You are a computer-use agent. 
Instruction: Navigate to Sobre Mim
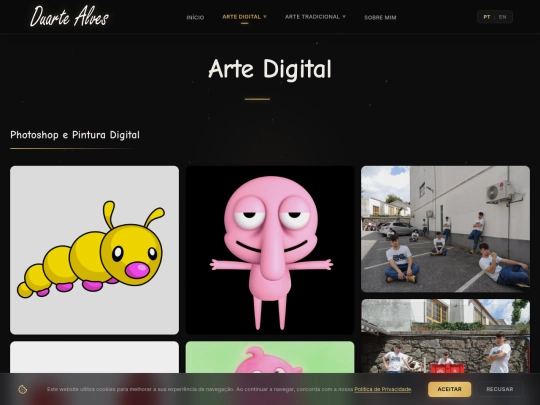380,17
